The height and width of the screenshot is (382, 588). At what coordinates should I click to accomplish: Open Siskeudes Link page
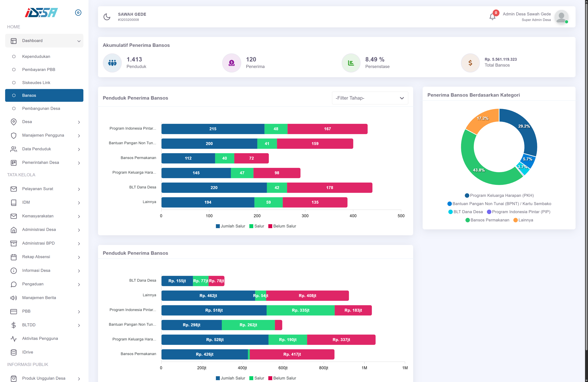(x=36, y=82)
